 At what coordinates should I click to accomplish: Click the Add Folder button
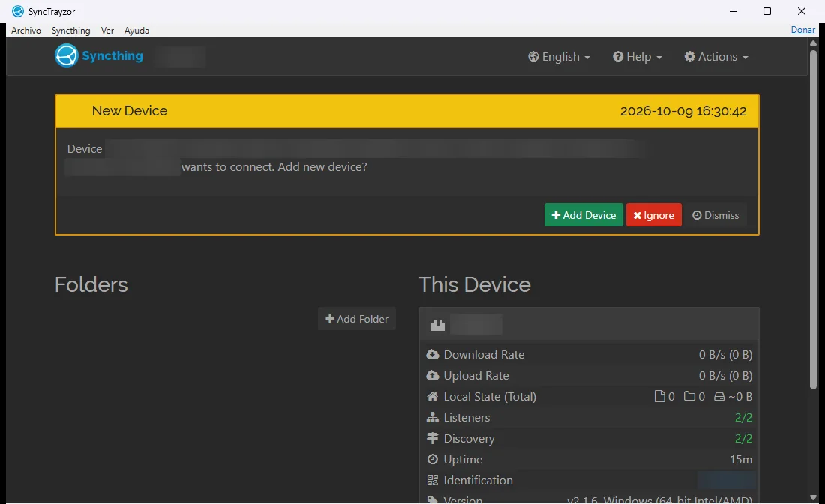(x=357, y=319)
